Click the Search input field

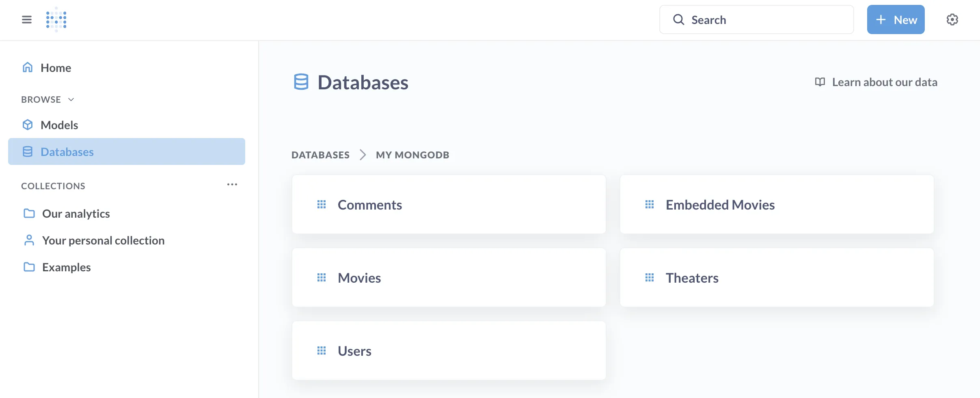[x=756, y=19]
